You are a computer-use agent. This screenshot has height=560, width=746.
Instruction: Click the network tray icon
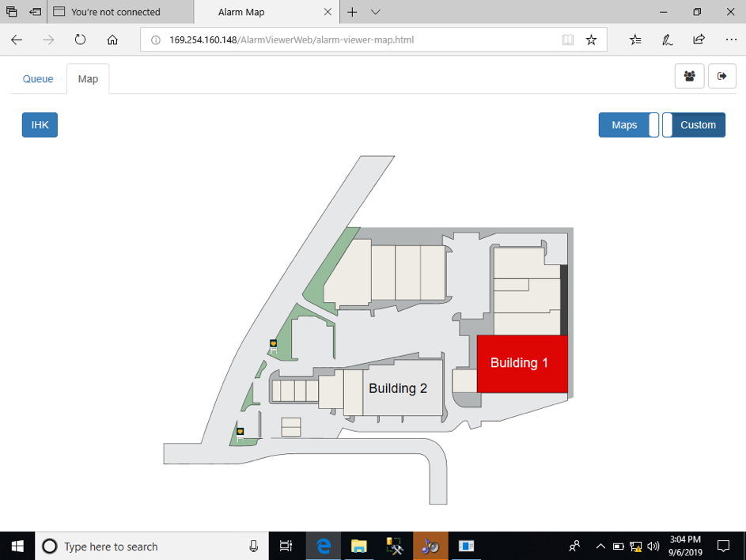click(635, 547)
